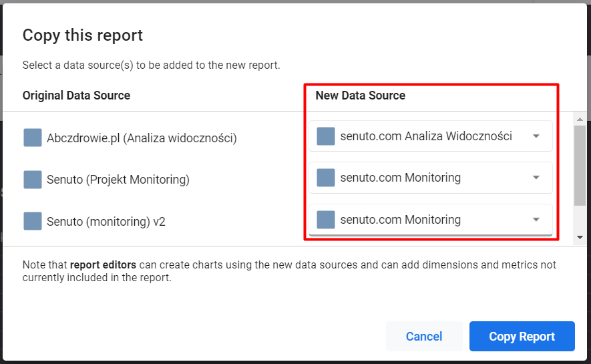Viewport: 591px width, 364px height.
Task: Click the Abczdrowie.pl data source icon
Action: point(33,138)
